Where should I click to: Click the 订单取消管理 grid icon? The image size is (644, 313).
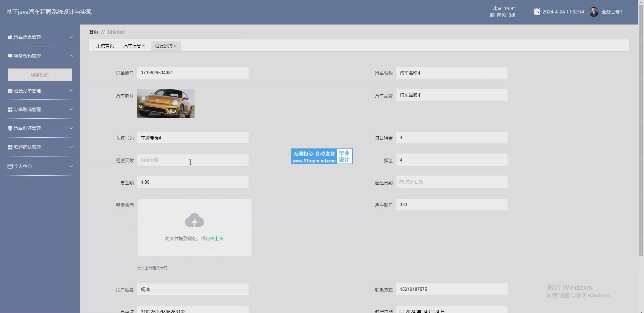coord(10,109)
